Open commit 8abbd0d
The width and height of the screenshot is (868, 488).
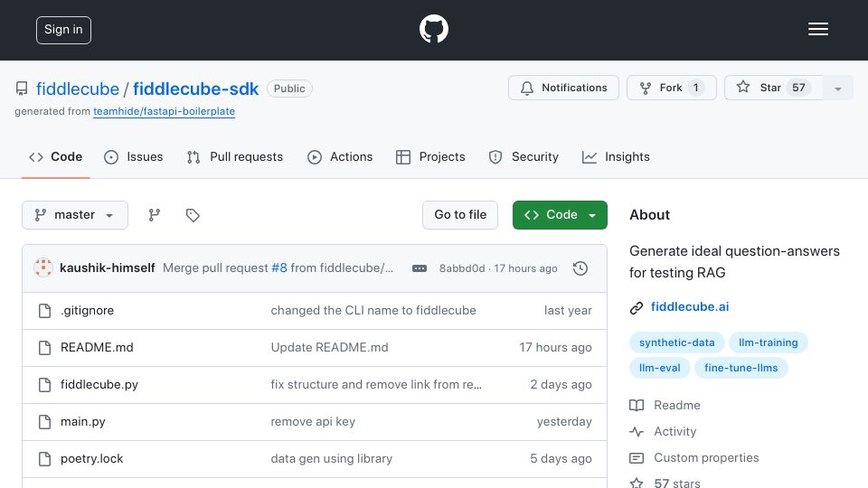pos(462,268)
